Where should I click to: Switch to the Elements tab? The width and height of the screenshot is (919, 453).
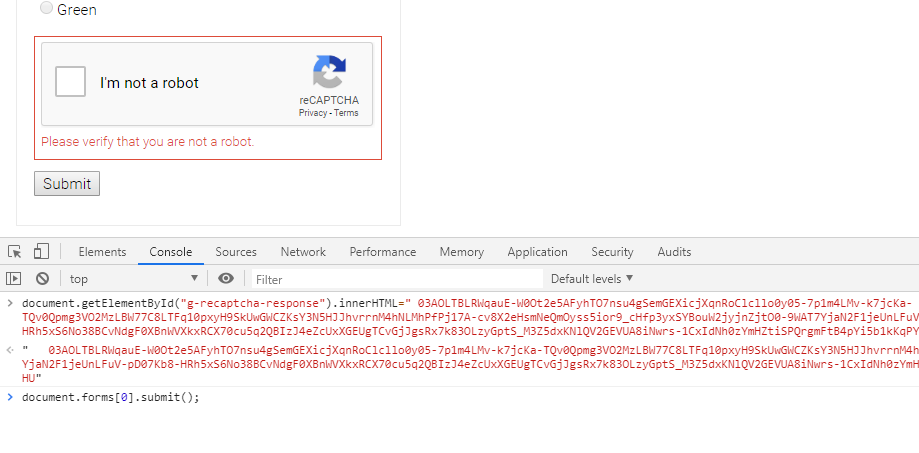102,252
